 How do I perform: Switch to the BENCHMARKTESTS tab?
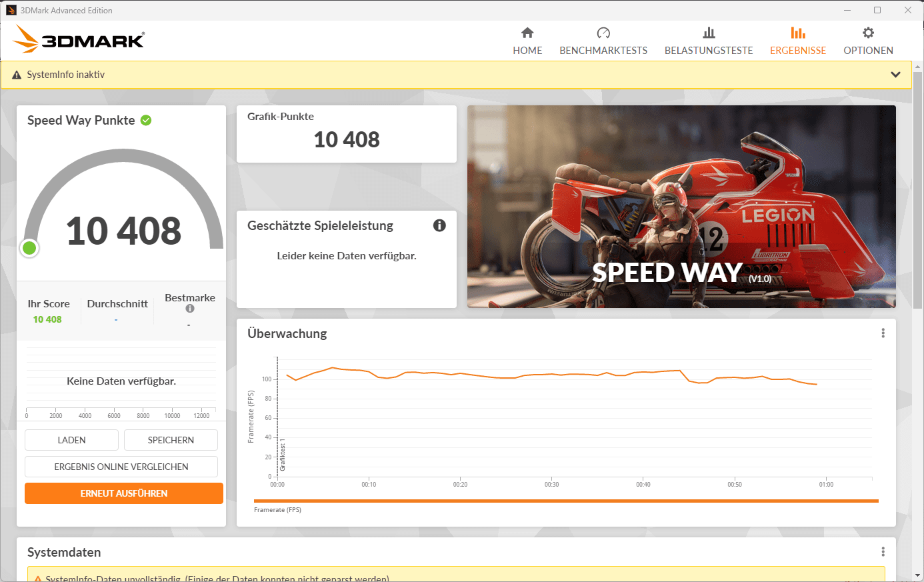pos(603,51)
